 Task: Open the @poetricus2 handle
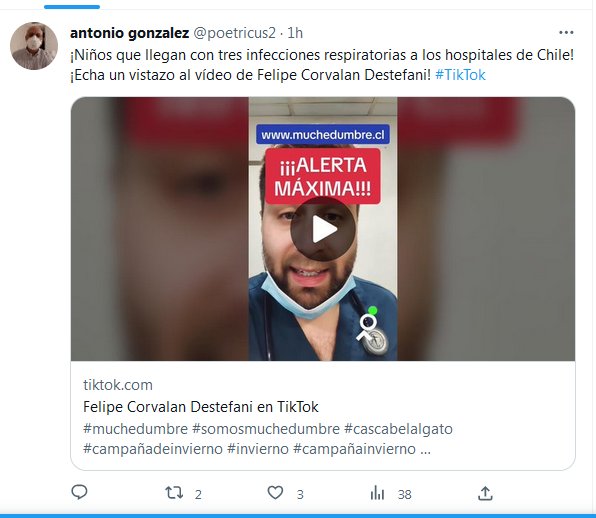point(235,33)
